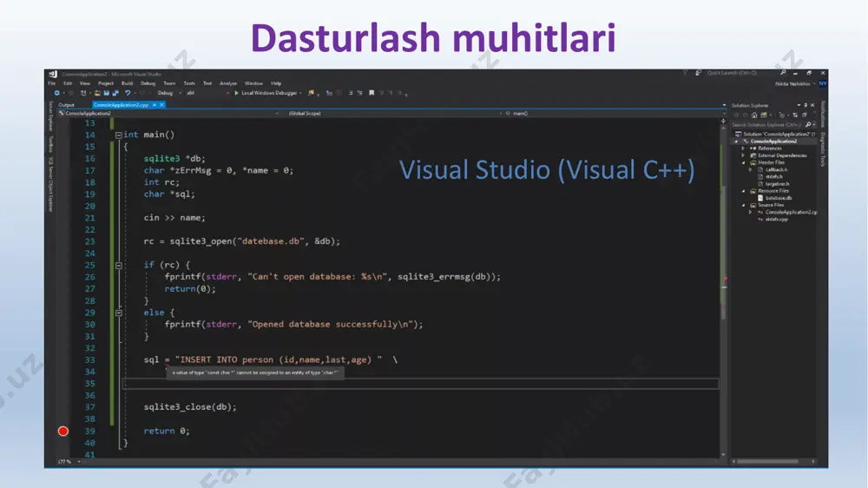Switch to the Output tab

click(67, 105)
